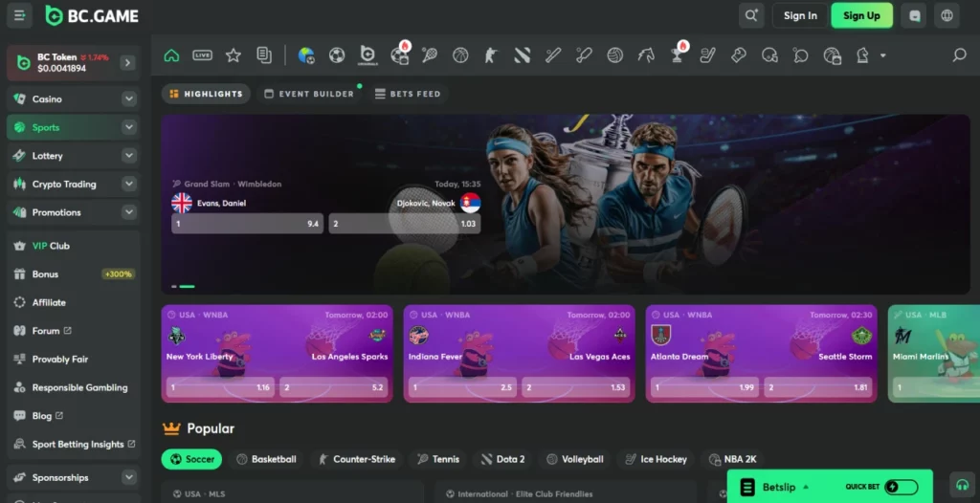
Task: Select the Soccer popular filter
Action: pyautogui.click(x=191, y=459)
